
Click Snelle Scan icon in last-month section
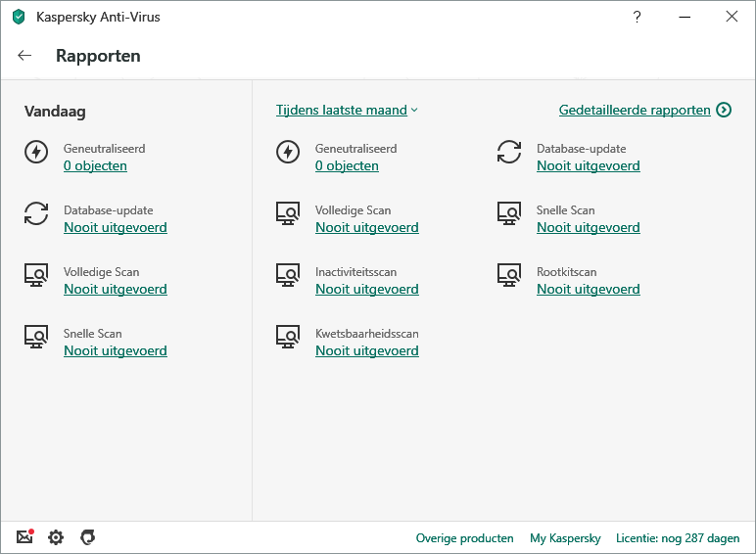click(509, 213)
